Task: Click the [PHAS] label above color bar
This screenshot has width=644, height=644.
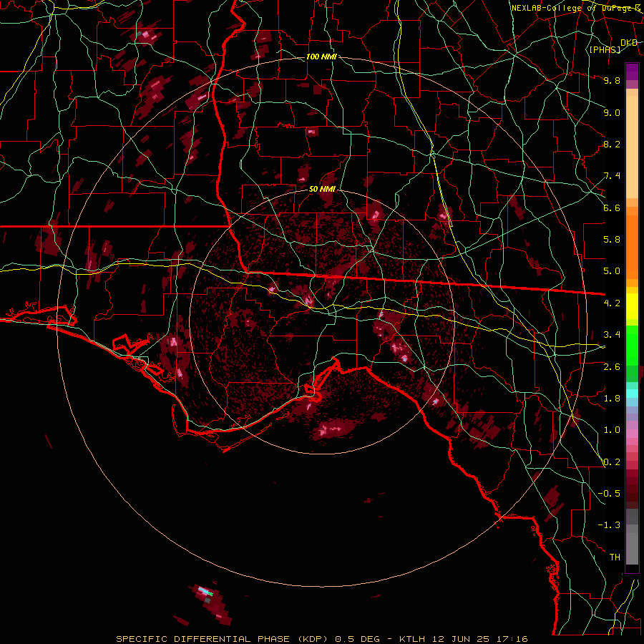Action: pos(605,49)
